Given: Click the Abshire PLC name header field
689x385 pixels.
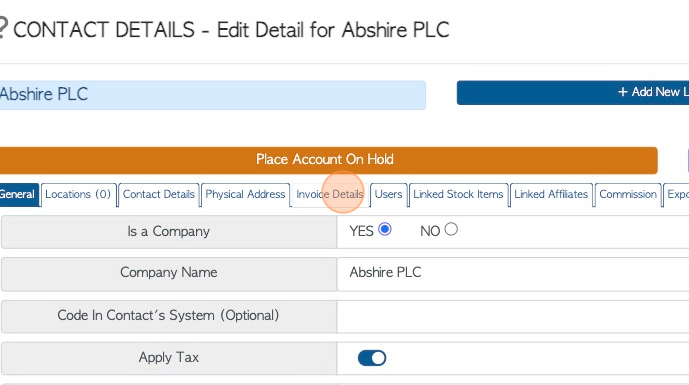Looking at the screenshot, I should [x=212, y=94].
